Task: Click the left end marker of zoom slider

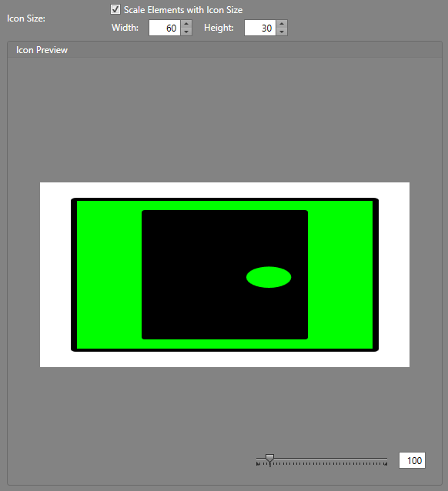Action: (258, 463)
